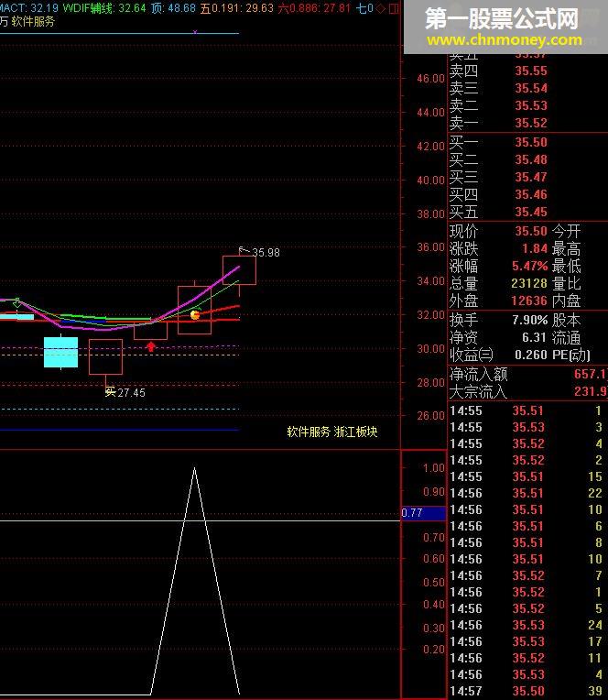Viewport: 608px width, 700px height.
Task: Click the 总量 23128 volume value
Action: [x=529, y=283]
